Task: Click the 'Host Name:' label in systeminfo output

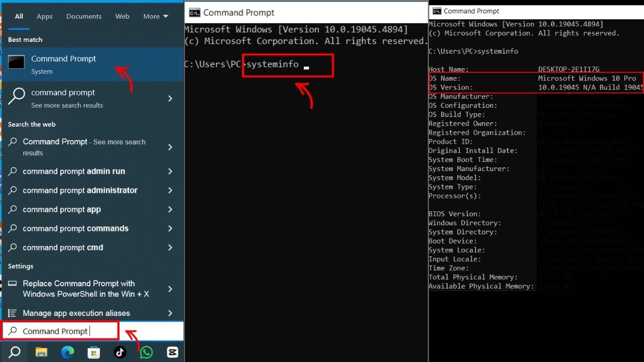Action: coord(449,69)
